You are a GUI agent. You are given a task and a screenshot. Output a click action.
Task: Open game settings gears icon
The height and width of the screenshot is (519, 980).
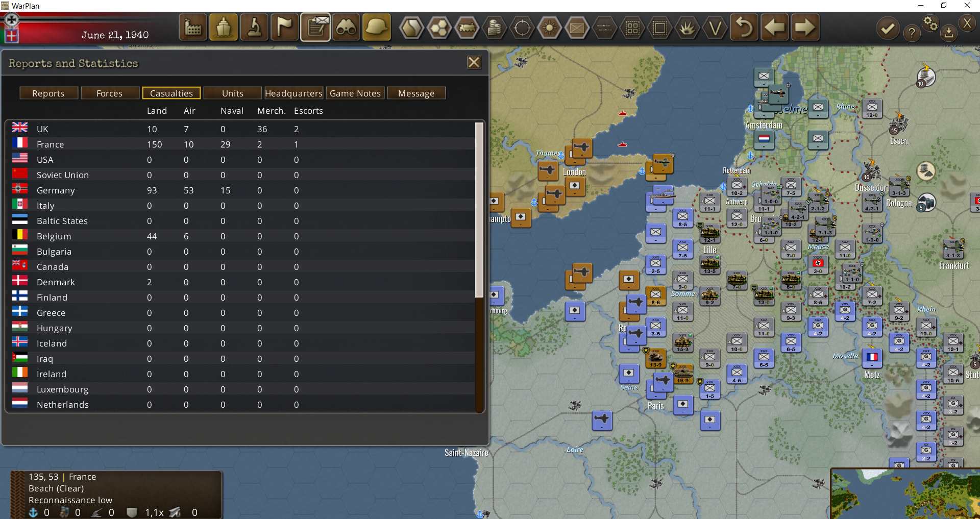tap(930, 23)
